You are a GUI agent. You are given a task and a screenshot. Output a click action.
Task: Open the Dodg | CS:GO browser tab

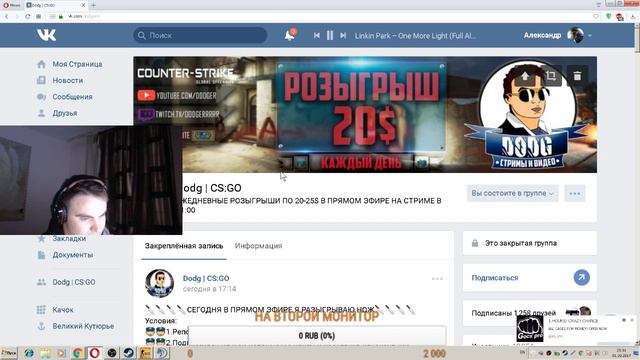point(56,5)
